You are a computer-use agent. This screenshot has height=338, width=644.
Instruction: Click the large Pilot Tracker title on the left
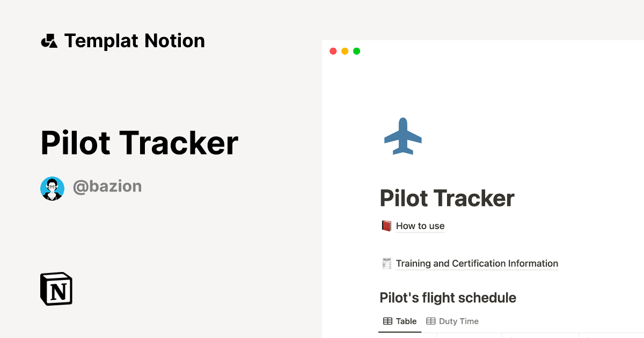[x=138, y=142]
